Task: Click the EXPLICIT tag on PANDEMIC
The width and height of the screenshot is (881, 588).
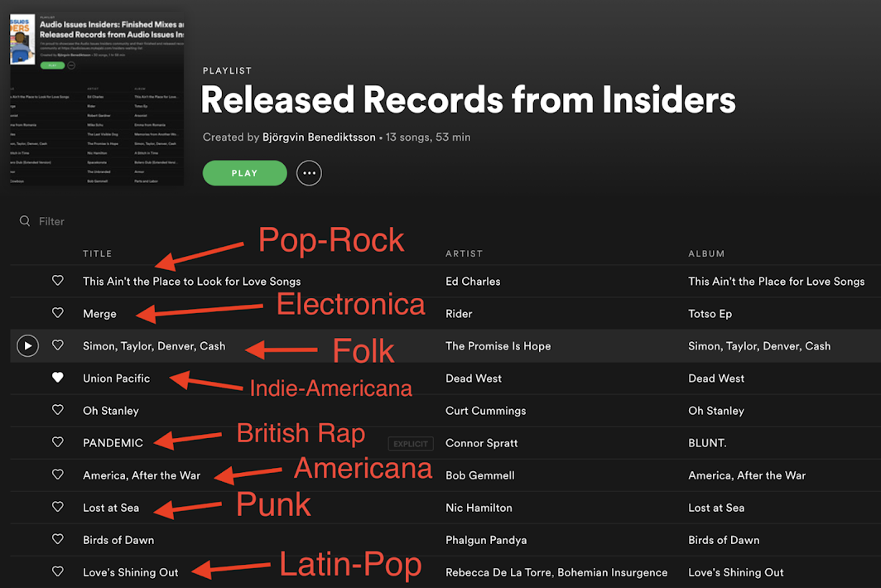Action: coord(411,444)
